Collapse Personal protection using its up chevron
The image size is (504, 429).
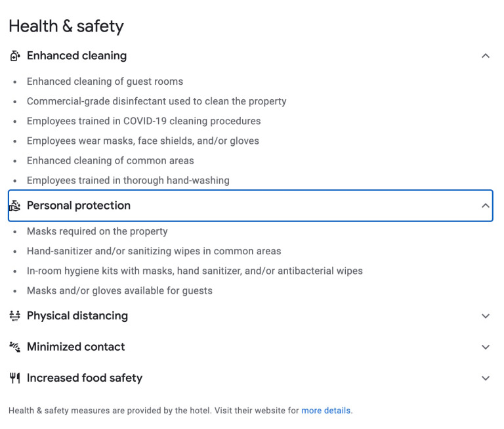click(x=486, y=206)
